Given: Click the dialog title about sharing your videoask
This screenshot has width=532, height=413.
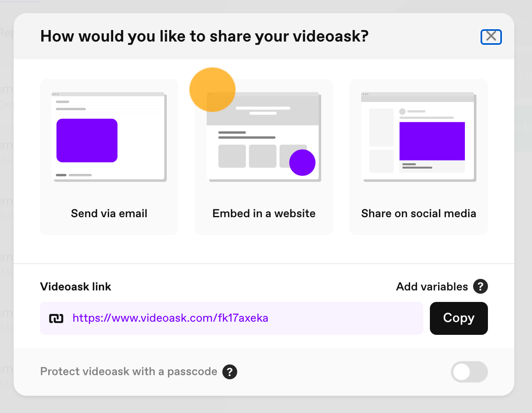Looking at the screenshot, I should [x=204, y=36].
